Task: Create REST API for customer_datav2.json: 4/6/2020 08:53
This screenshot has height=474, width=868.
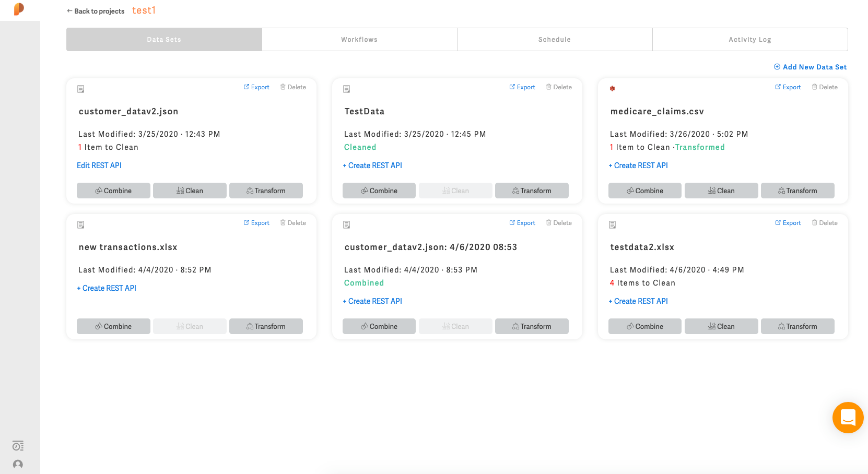Action: [x=372, y=301]
